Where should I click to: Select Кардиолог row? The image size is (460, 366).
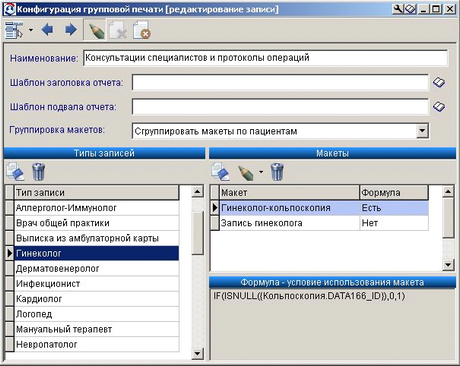[97, 299]
